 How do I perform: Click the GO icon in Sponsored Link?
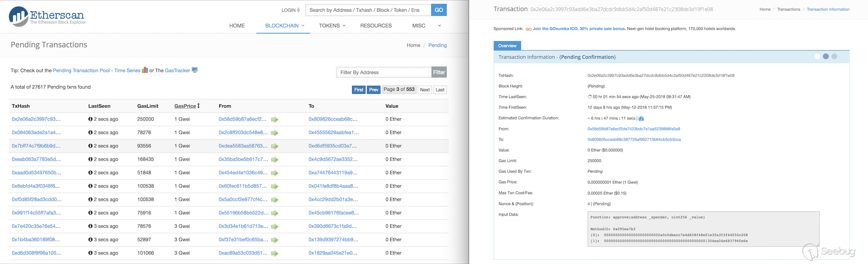coord(528,29)
